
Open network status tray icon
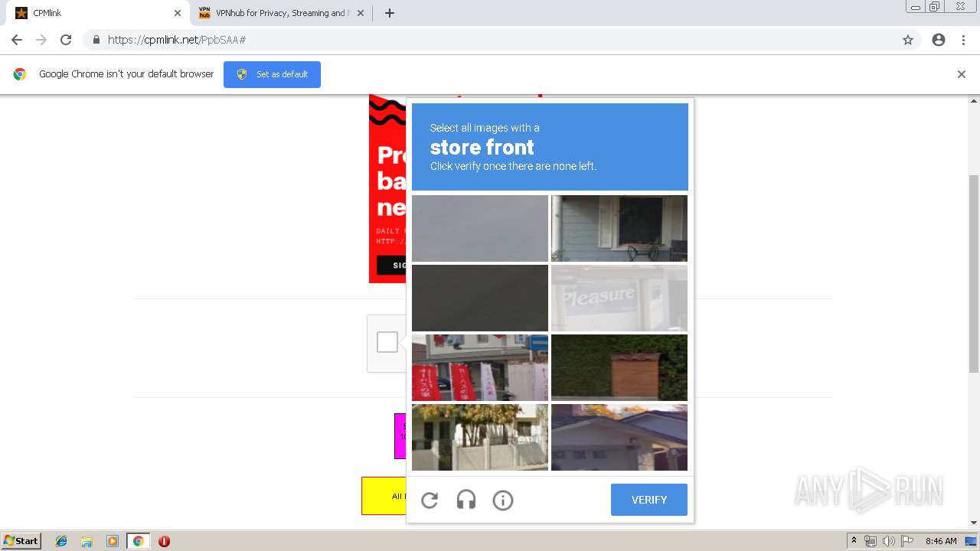click(x=871, y=541)
